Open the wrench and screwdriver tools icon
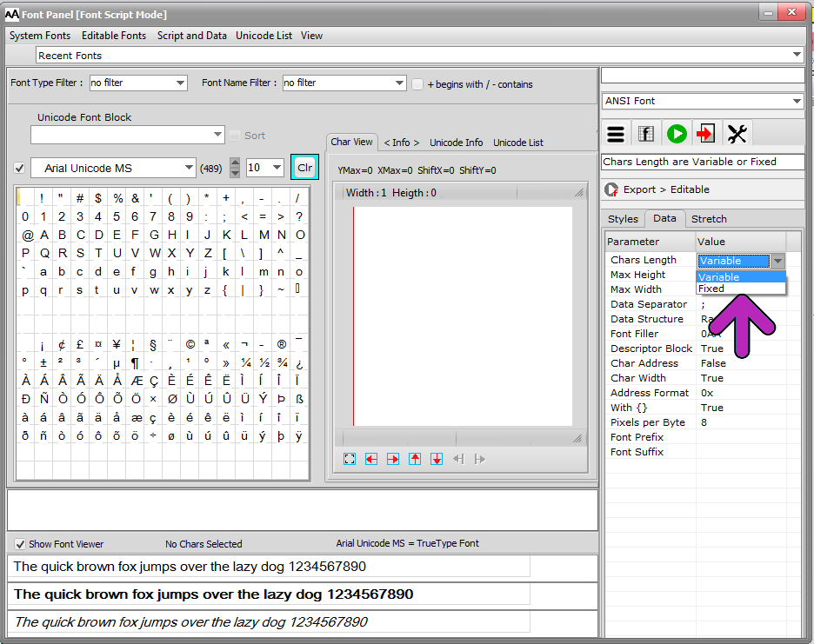Image resolution: width=814 pixels, height=644 pixels. [x=737, y=135]
